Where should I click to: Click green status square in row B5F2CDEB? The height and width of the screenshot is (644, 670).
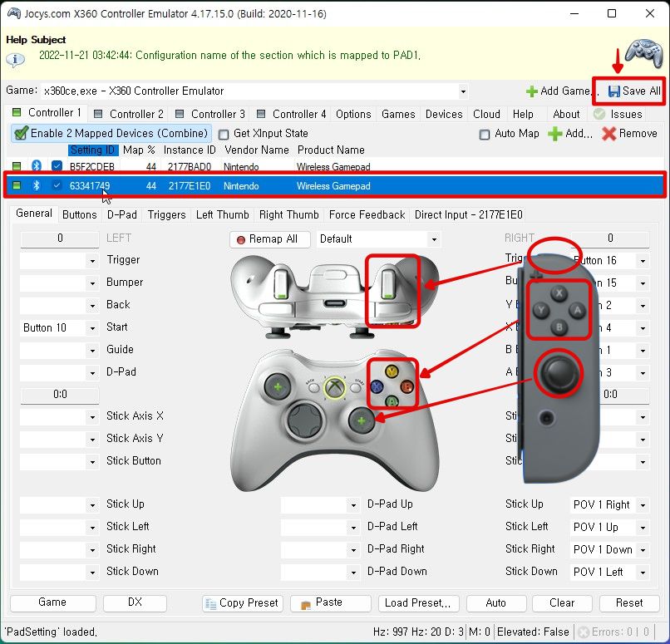point(17,165)
